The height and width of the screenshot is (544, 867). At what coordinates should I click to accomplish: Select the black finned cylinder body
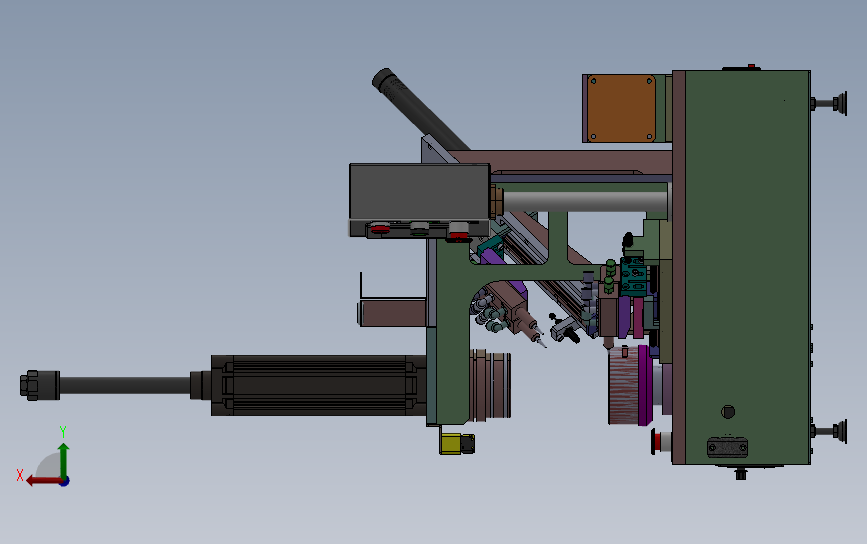point(319,385)
